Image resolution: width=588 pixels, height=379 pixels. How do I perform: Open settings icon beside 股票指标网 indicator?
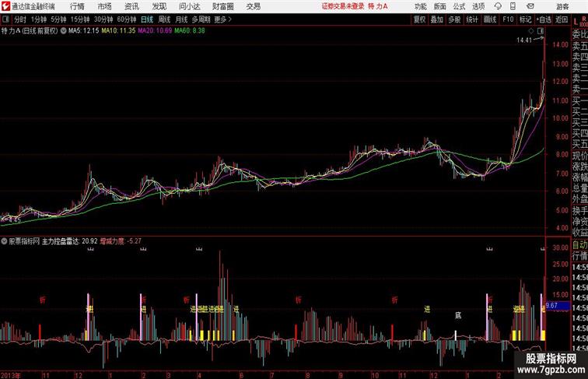point(4,241)
